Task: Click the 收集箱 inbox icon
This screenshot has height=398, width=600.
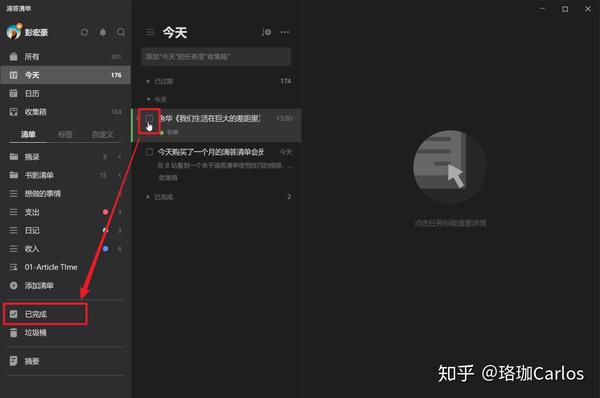Action: pyautogui.click(x=13, y=112)
